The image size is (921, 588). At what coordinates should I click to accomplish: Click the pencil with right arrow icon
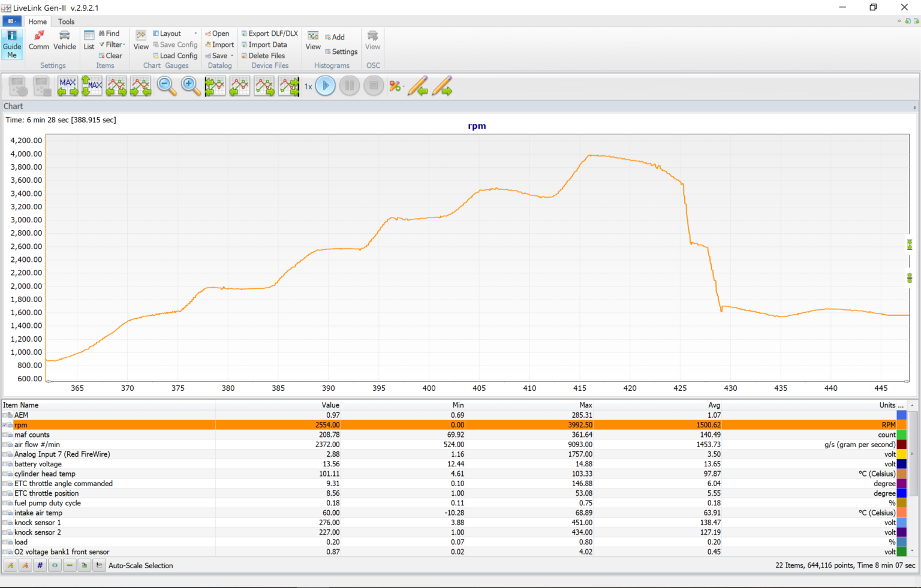(x=442, y=86)
